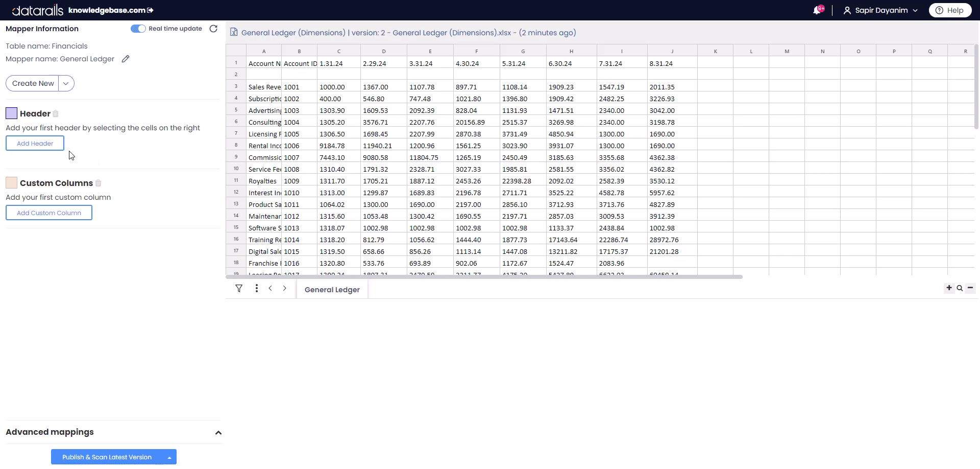The height and width of the screenshot is (469, 980).
Task: Toggle Real time update switch
Action: [x=138, y=29]
